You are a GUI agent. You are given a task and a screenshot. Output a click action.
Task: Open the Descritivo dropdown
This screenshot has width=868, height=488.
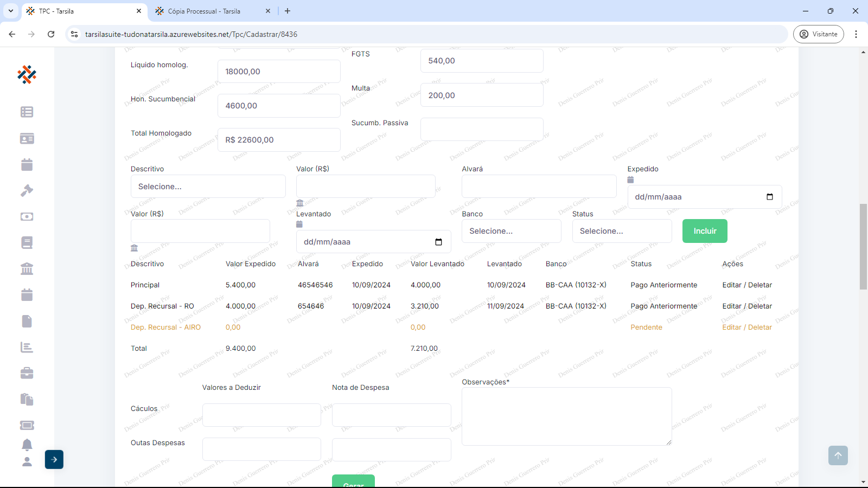[208, 187]
